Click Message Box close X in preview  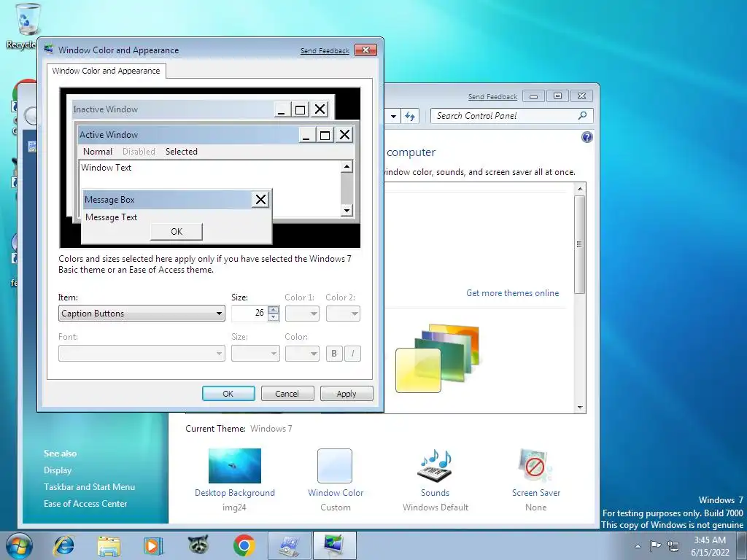pos(260,200)
